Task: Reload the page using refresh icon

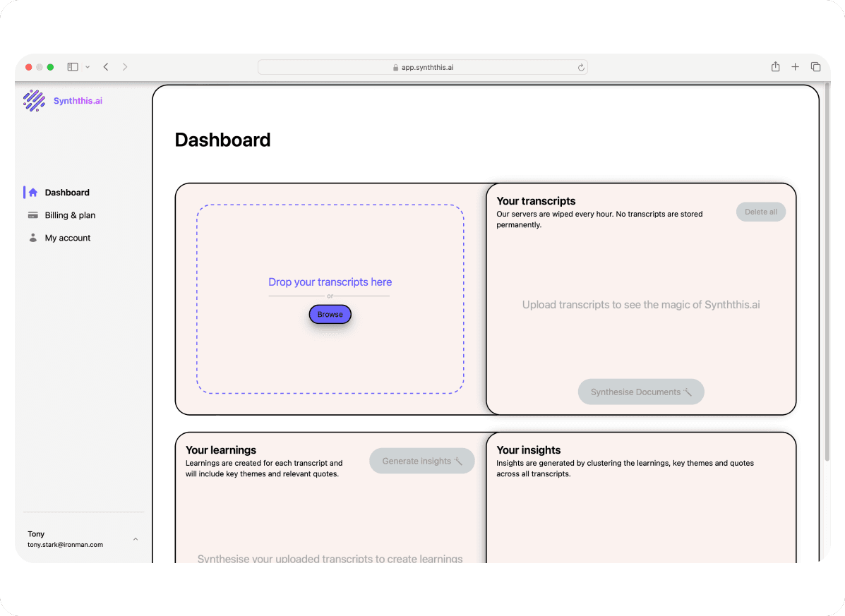Action: coord(581,68)
